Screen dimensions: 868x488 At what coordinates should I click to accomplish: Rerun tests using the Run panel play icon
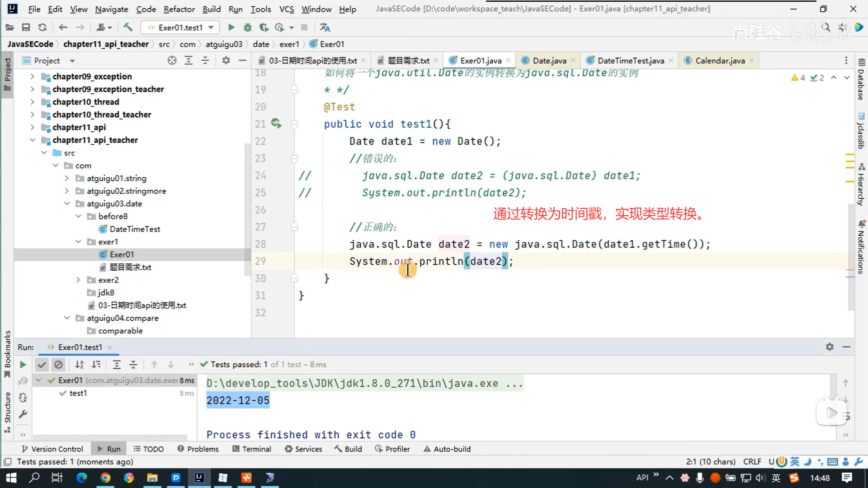(x=23, y=365)
